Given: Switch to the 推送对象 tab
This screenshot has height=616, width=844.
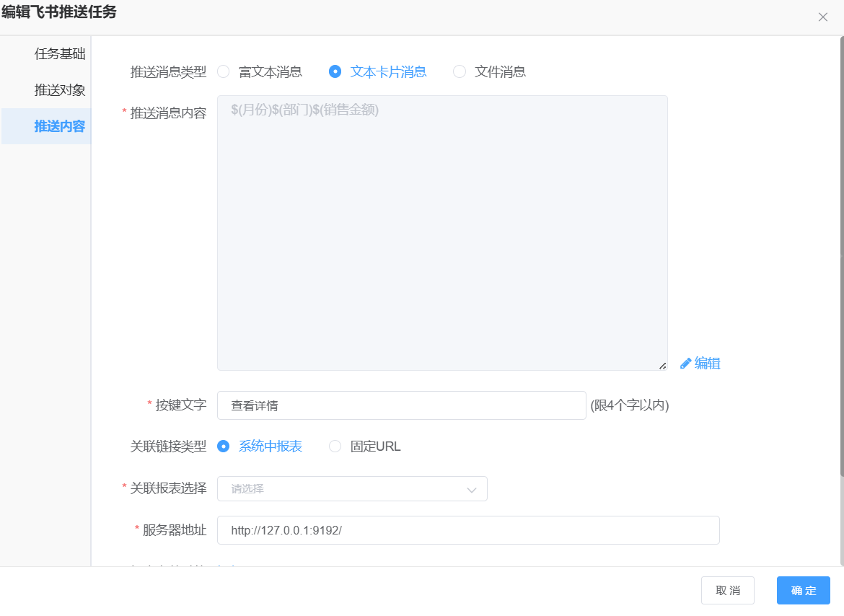Looking at the screenshot, I should coord(60,90).
